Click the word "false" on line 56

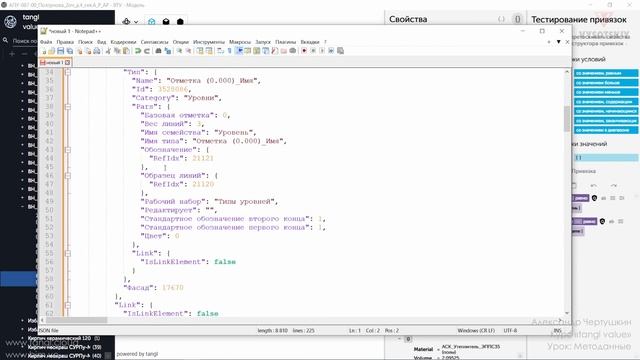(x=225, y=262)
